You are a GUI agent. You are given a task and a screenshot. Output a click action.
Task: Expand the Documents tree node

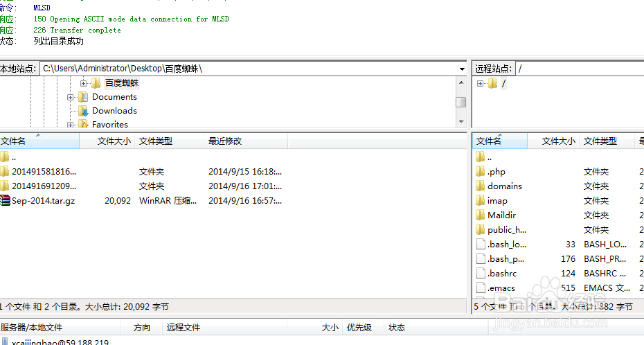point(70,98)
